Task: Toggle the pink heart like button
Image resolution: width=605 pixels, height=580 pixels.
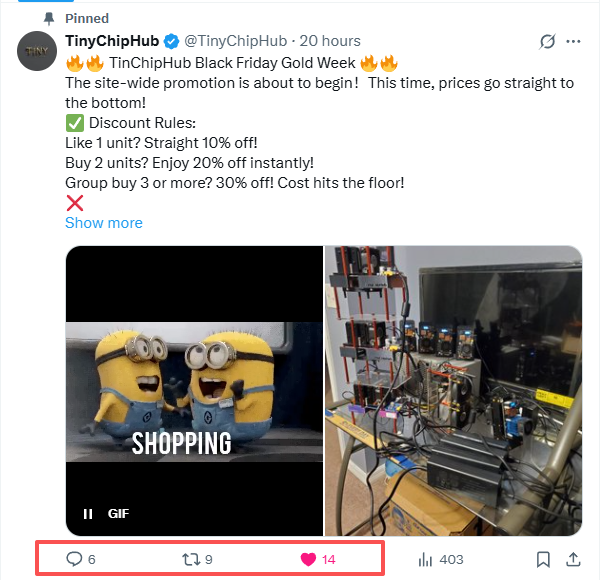Action: (x=308, y=559)
